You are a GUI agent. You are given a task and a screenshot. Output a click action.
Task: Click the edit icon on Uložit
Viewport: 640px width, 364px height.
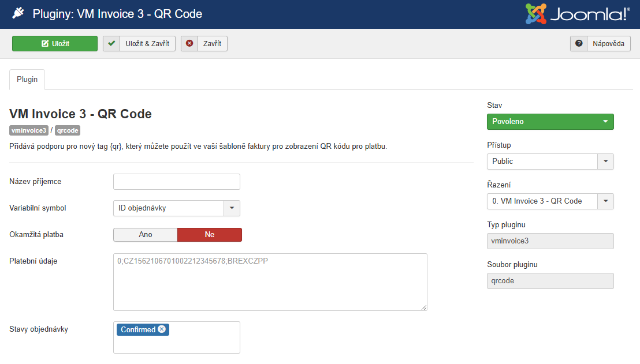coord(45,44)
